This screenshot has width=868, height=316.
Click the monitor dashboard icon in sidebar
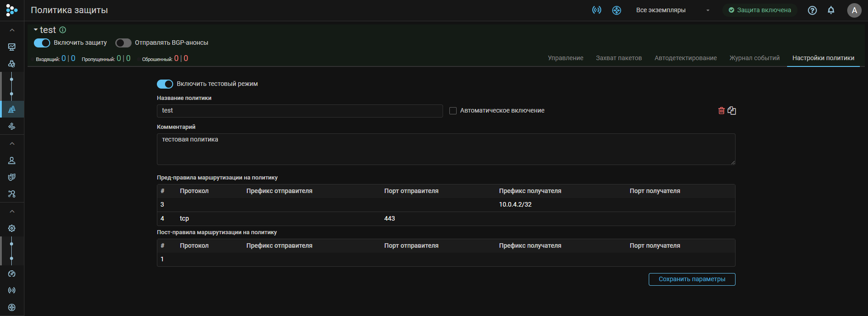click(12, 47)
